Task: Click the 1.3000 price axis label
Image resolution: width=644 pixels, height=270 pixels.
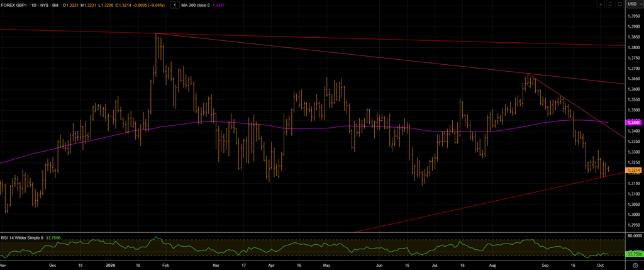Action: point(635,214)
